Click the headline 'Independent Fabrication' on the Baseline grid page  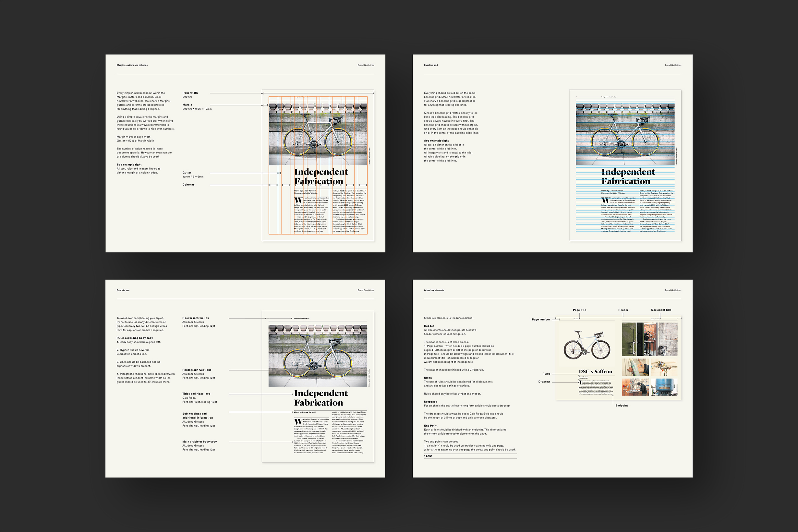[x=628, y=176]
